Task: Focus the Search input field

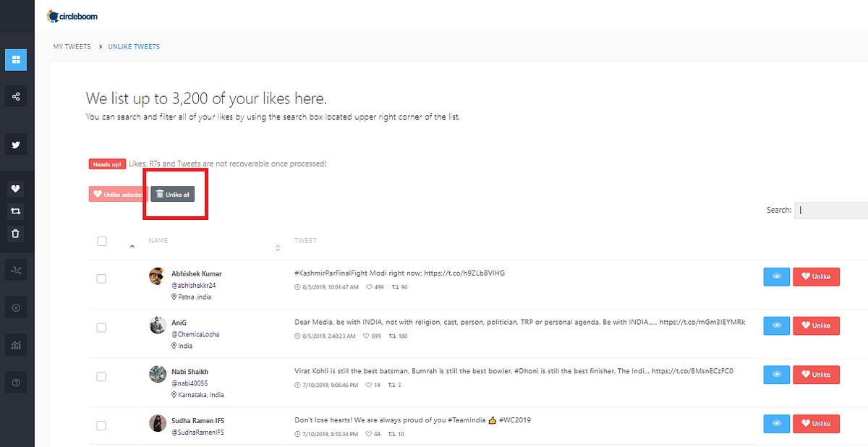Action: coord(831,210)
